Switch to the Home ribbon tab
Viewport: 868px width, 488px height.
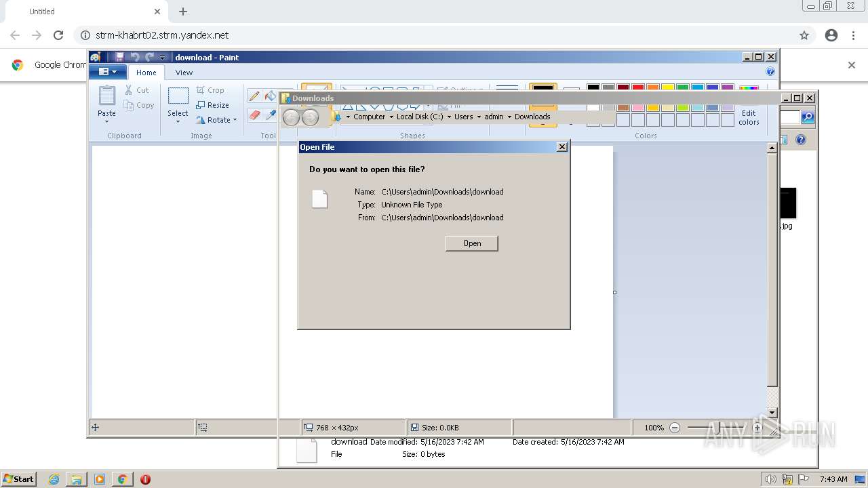(146, 73)
